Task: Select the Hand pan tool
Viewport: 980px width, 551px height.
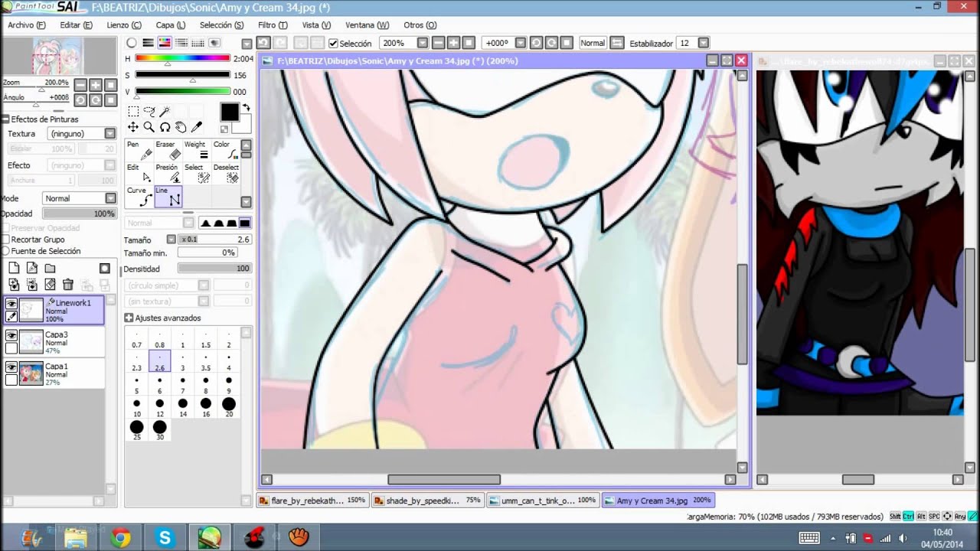Action: click(181, 127)
